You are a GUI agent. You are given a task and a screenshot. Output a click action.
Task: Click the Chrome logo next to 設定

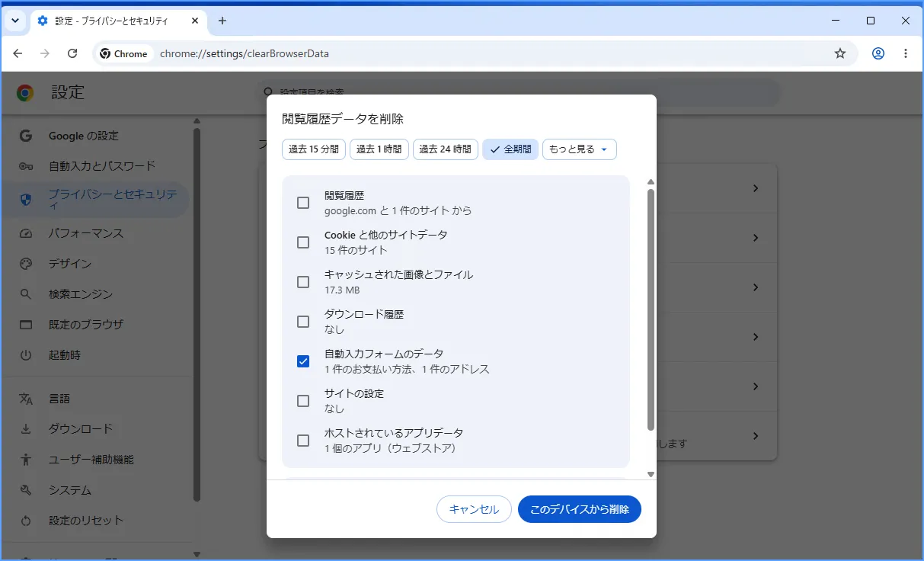click(25, 93)
